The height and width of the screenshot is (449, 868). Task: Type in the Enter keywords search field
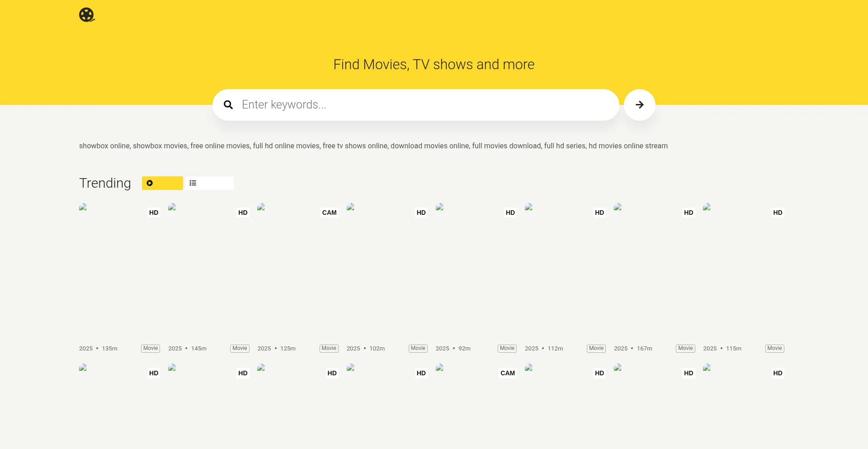click(x=425, y=105)
